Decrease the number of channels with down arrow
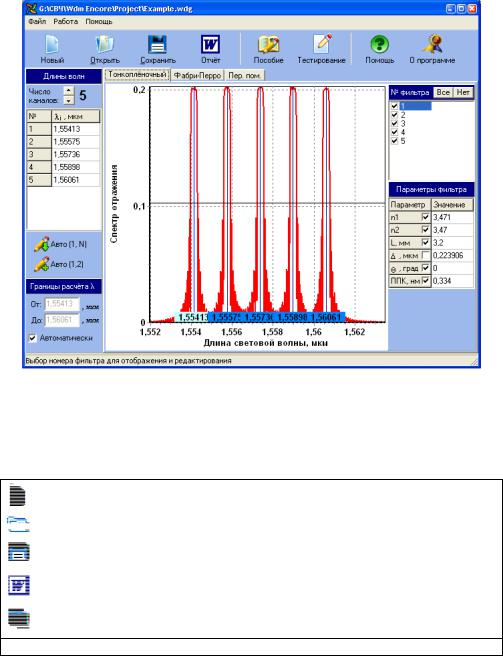 69,100
